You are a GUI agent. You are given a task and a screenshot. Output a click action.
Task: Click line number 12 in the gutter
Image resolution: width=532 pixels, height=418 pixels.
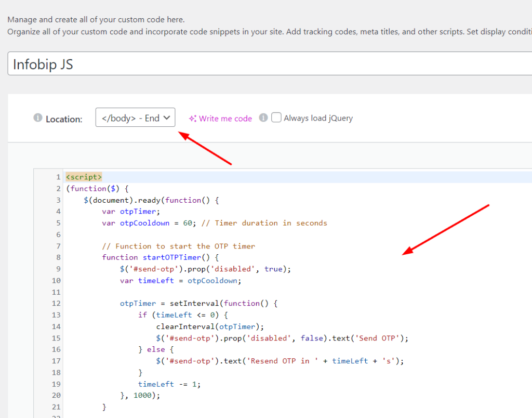pos(56,303)
